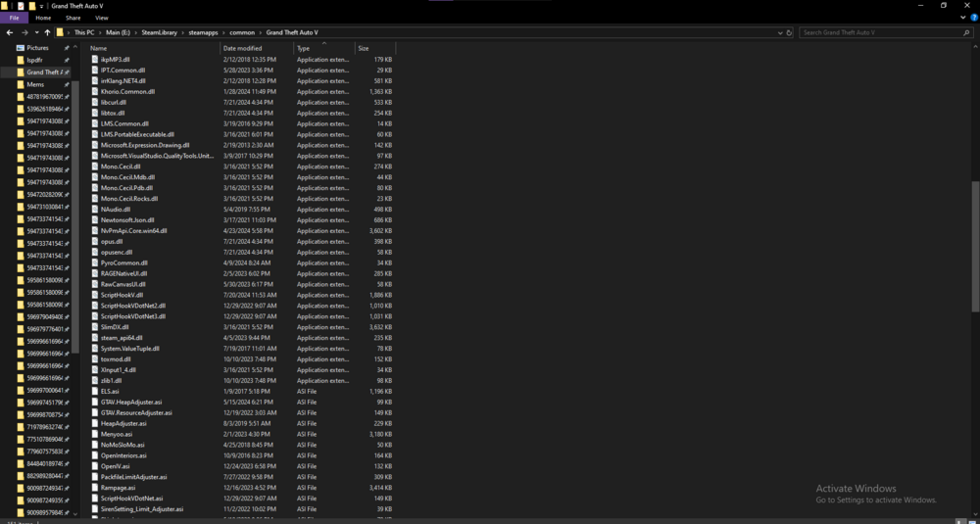This screenshot has width=980, height=524.
Task: Open the blue Help icon
Action: [x=974, y=18]
